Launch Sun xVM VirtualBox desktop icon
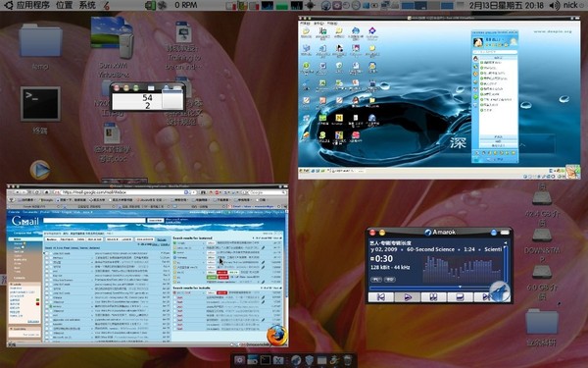The width and height of the screenshot is (588, 368). coord(113,37)
